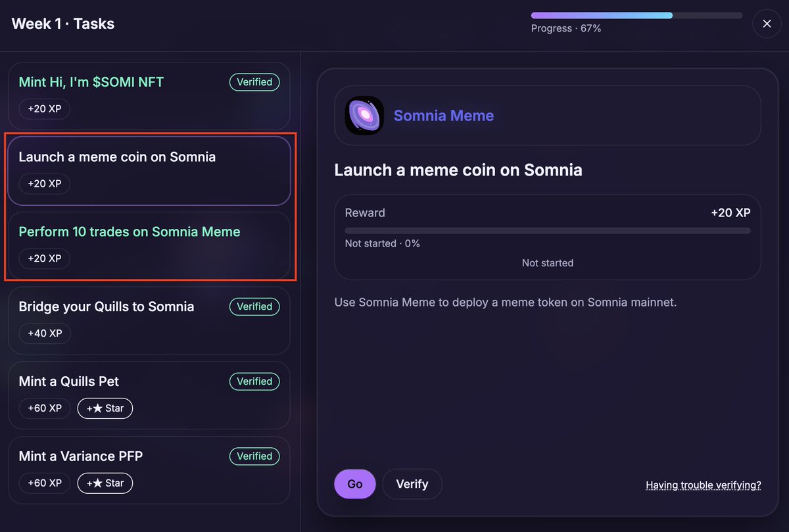Click the centered 'Not started' label
Viewport: 789px width, 532px height.
tap(548, 263)
